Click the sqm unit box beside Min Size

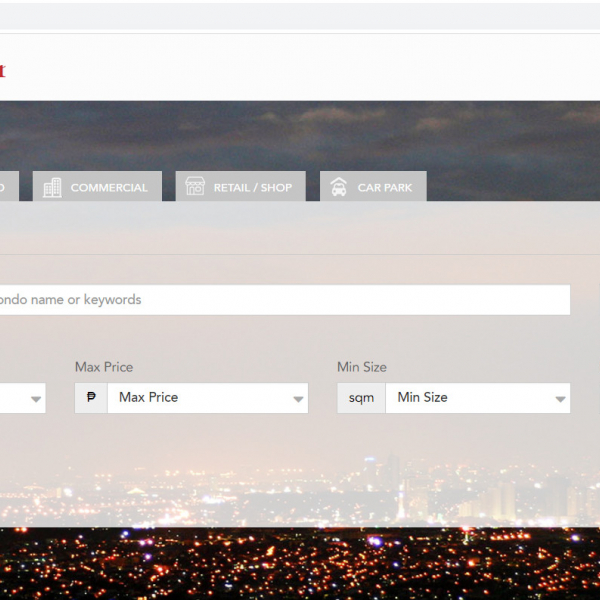coord(361,397)
